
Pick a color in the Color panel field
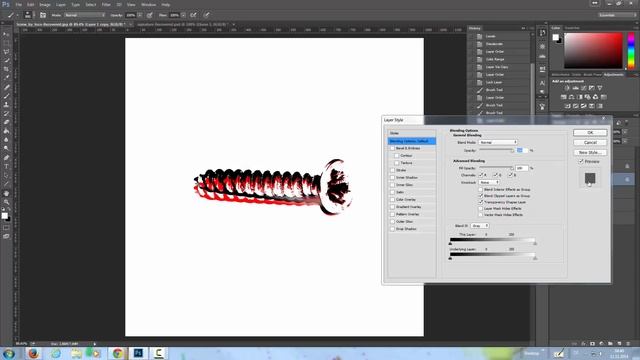[593, 51]
